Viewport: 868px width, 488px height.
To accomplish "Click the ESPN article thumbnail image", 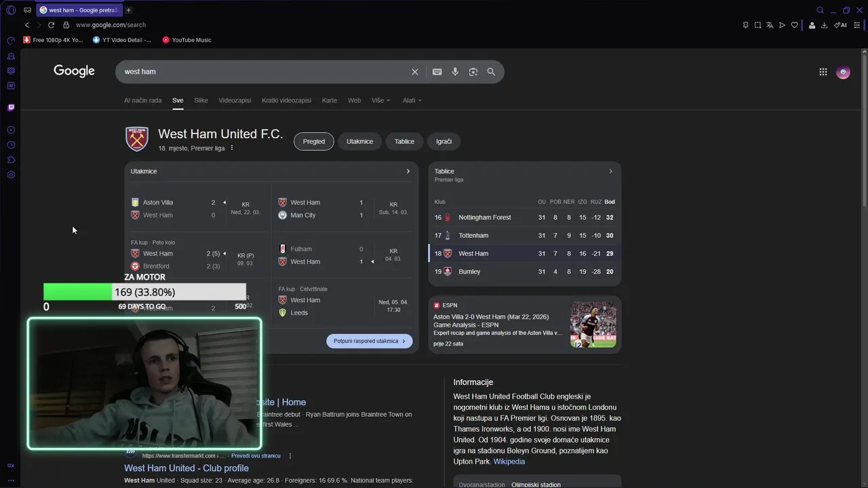I will 593,325.
